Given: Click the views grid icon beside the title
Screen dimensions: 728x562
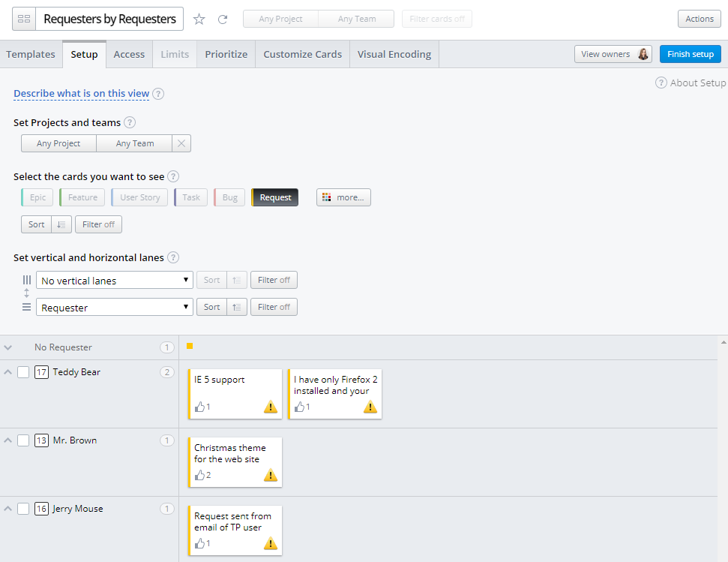Looking at the screenshot, I should coord(23,18).
